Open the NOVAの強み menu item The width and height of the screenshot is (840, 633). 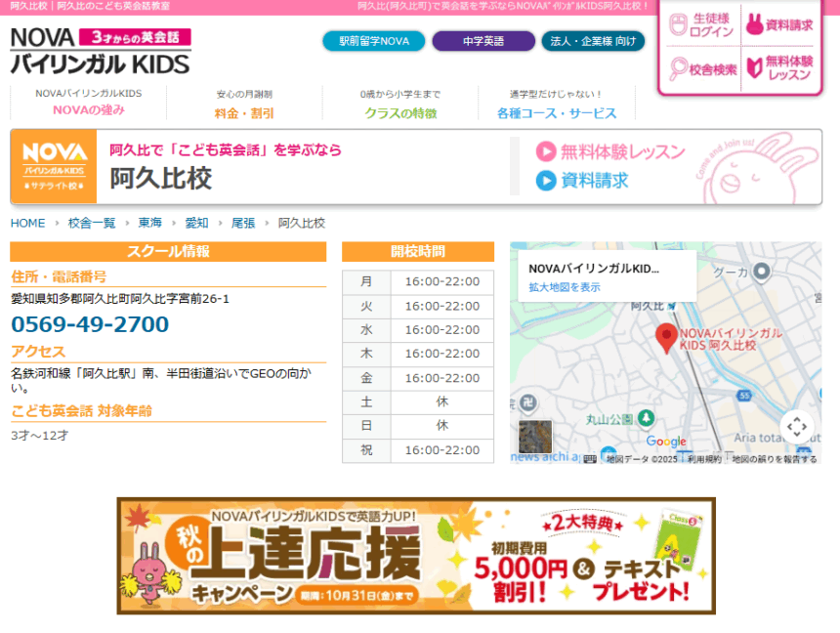pyautogui.click(x=88, y=111)
